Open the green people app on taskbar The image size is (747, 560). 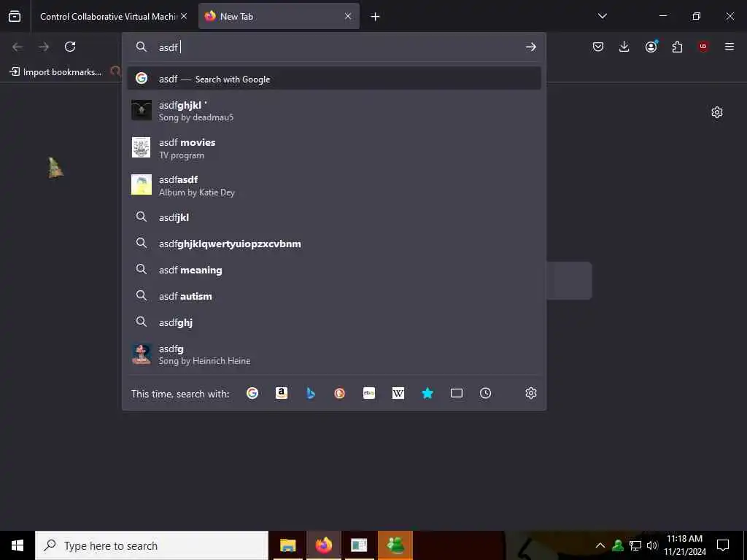[395, 545]
